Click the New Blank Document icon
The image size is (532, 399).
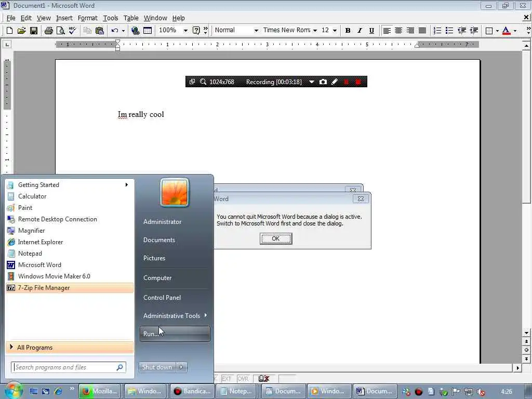point(9,31)
